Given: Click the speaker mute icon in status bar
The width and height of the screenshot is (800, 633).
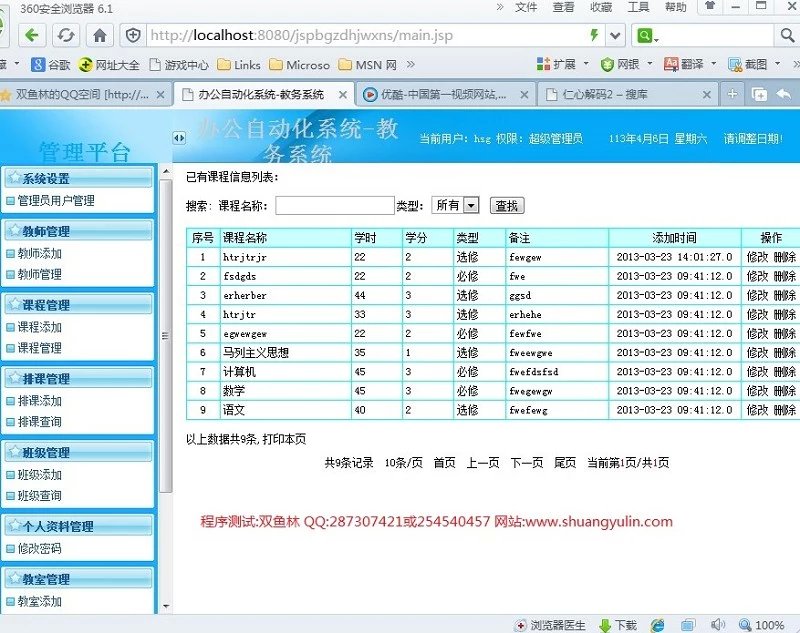Looking at the screenshot, I should tap(717, 625).
